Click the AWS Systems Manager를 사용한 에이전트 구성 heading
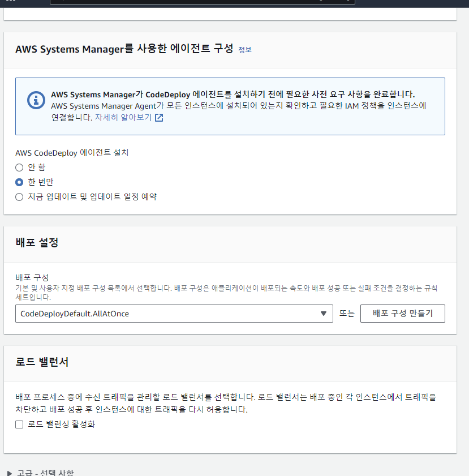The image size is (469, 476). pyautogui.click(x=124, y=49)
